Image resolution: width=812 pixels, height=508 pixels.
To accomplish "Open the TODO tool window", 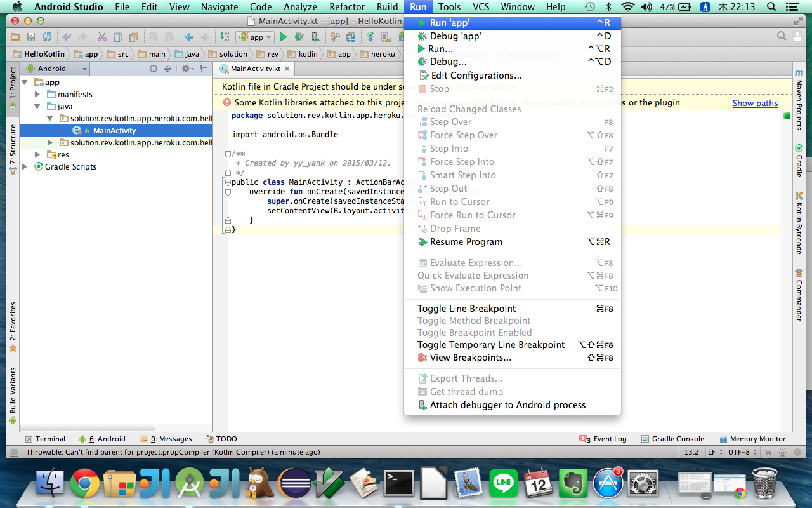I will [x=221, y=439].
